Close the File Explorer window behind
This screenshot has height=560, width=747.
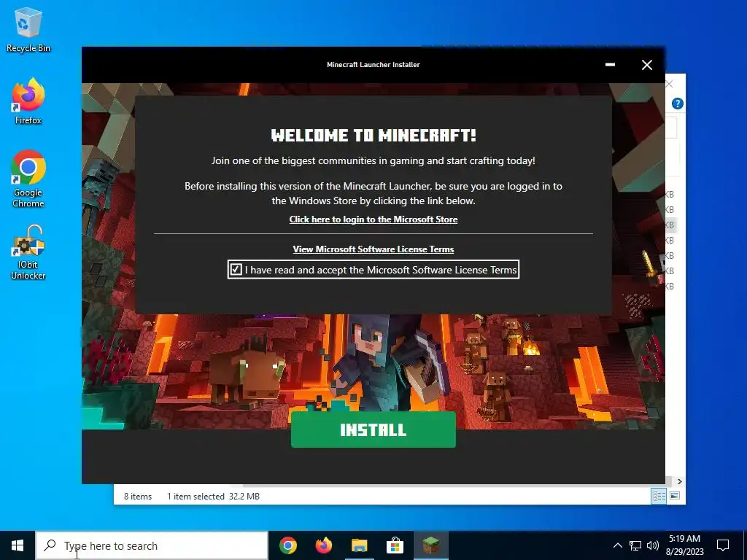click(x=670, y=85)
